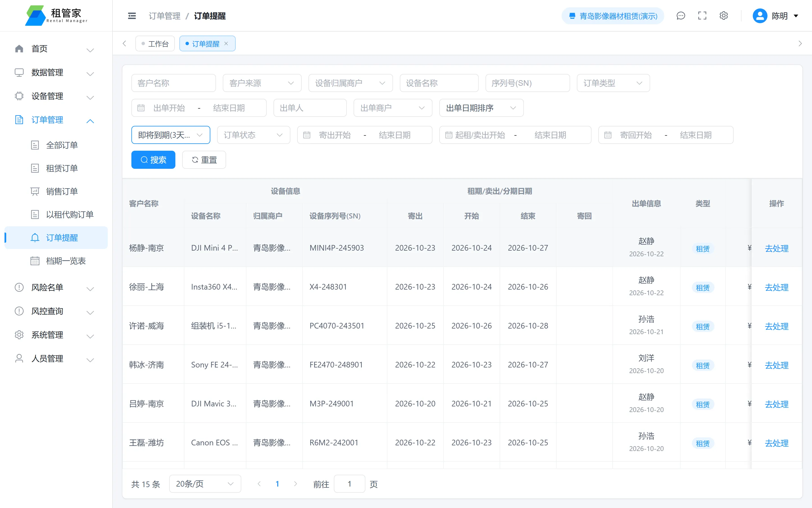Expand the 首页 menu
The image size is (812, 508).
(x=56, y=49)
